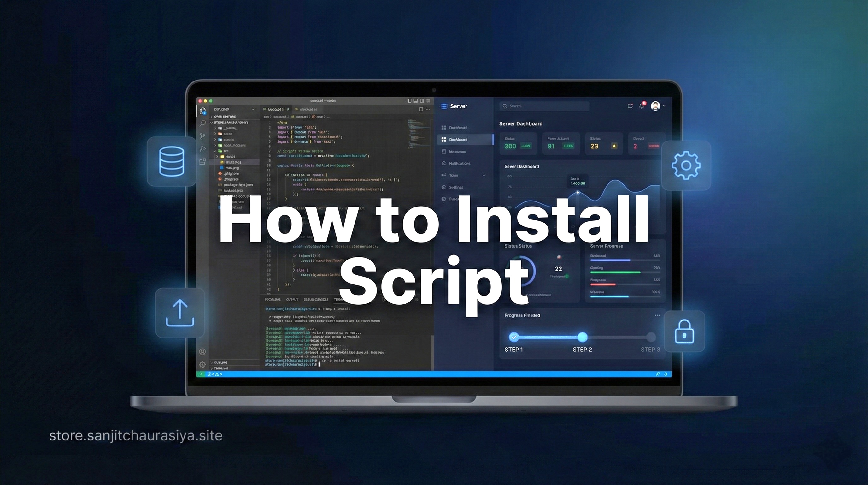This screenshot has width=868, height=485.
Task: Click the STEP 1 checked circle
Action: (513, 337)
